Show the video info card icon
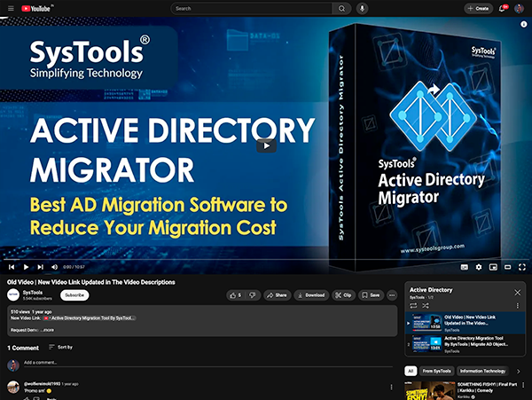 tap(523, 24)
